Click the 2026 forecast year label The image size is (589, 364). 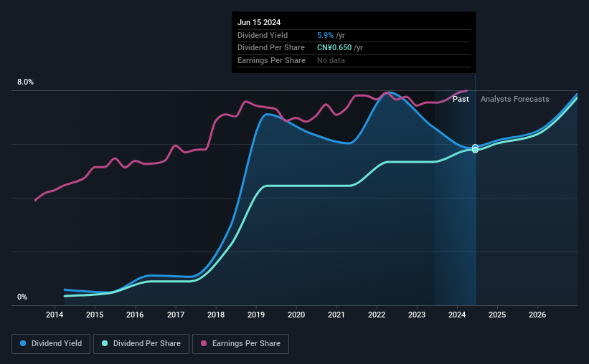click(537, 315)
